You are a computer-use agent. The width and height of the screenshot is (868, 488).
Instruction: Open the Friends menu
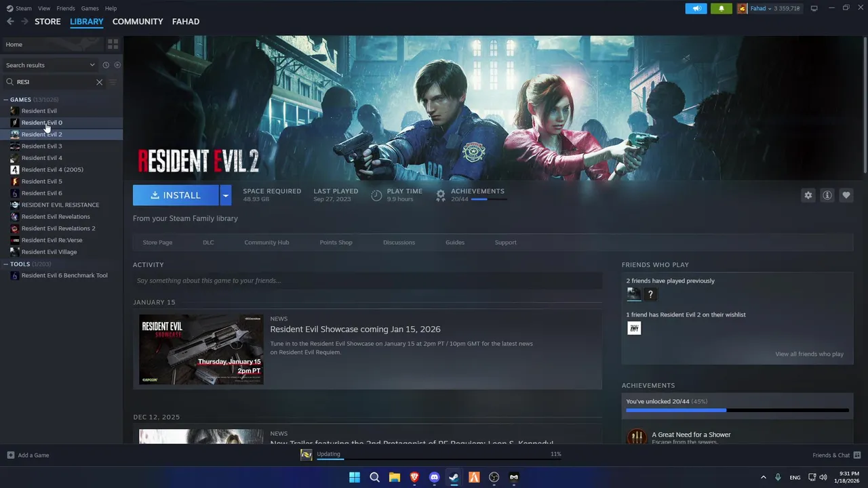[x=66, y=8]
